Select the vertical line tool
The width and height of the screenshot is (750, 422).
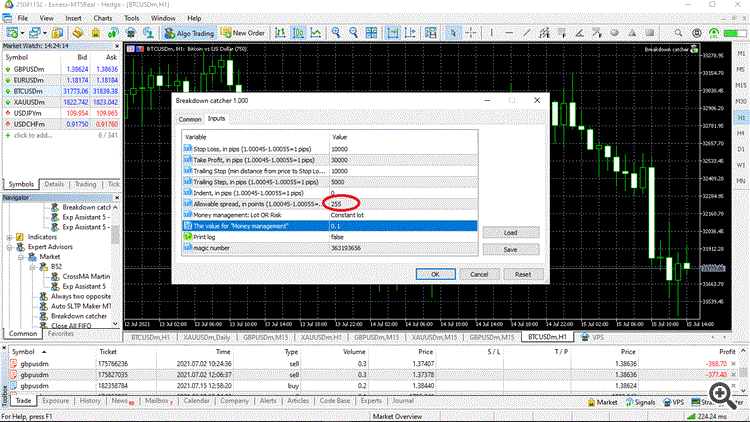coord(491,33)
